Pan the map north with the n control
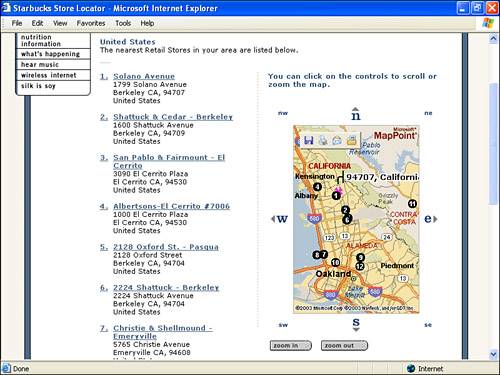Image resolution: width=500 pixels, height=375 pixels. [x=356, y=114]
